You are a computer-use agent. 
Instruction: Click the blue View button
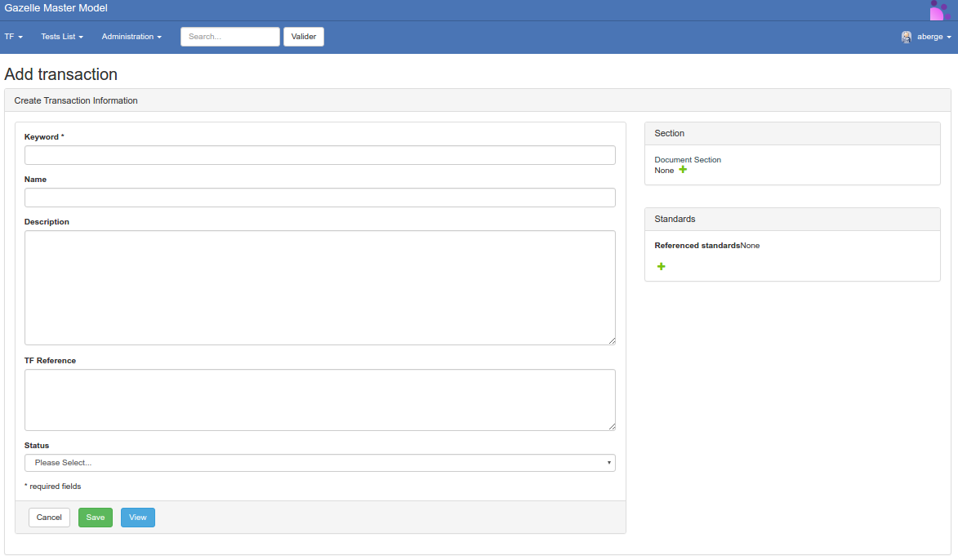[137, 518]
